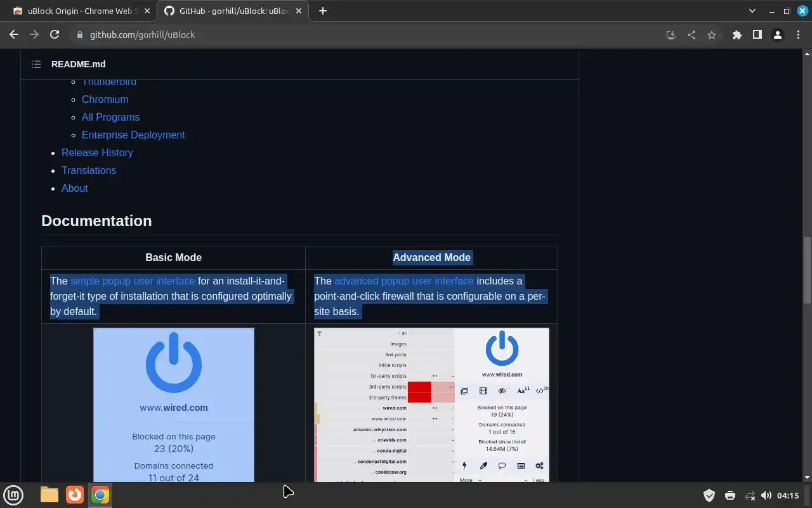812x508 pixels.
Task: Open the README table of contents icon
Action: tap(36, 64)
